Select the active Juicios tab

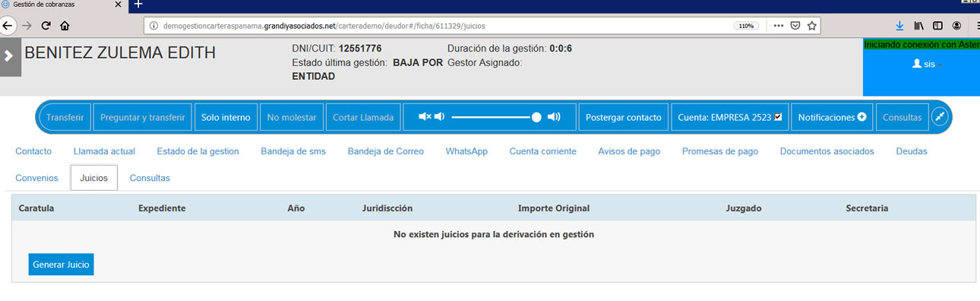(93, 178)
